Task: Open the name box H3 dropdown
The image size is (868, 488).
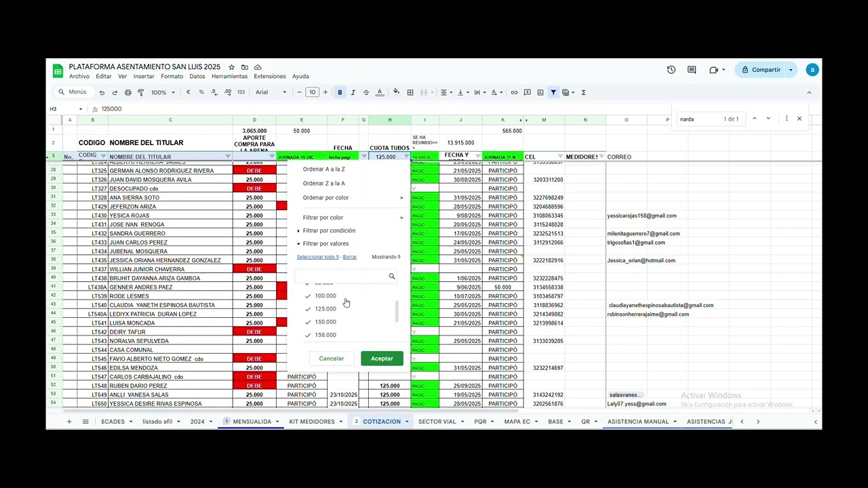Action: tap(80, 109)
